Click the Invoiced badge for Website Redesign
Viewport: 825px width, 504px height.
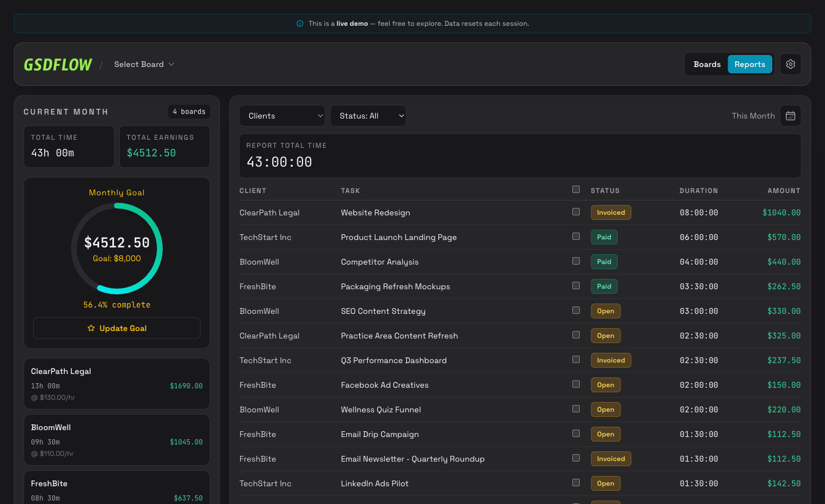(x=611, y=212)
